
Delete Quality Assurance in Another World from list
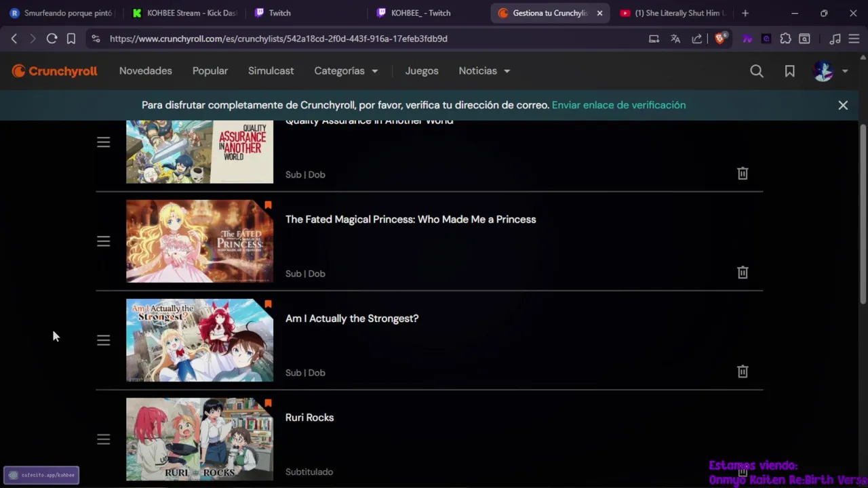[x=743, y=174]
